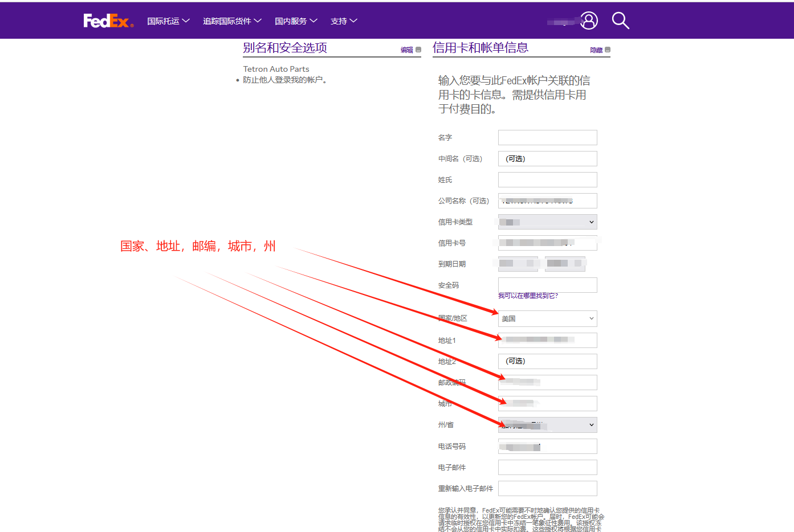The height and width of the screenshot is (532, 794).
Task: Open the 支持 menu
Action: 344,21
